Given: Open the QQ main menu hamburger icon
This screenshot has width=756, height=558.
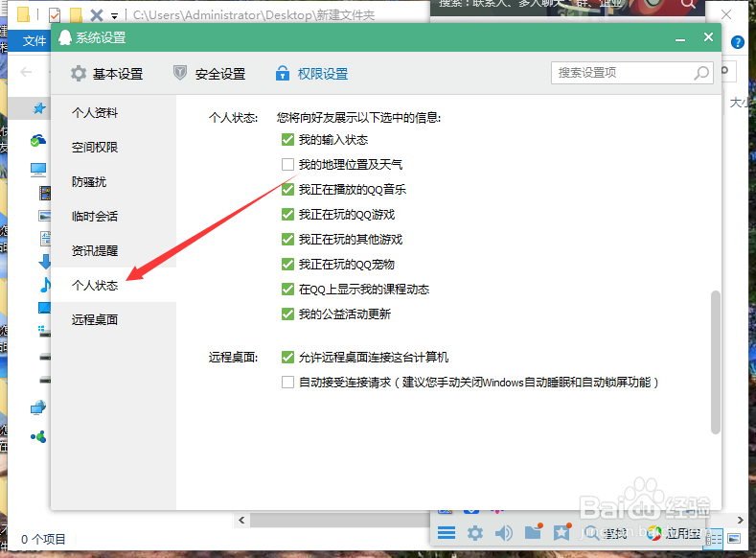Looking at the screenshot, I should [447, 533].
